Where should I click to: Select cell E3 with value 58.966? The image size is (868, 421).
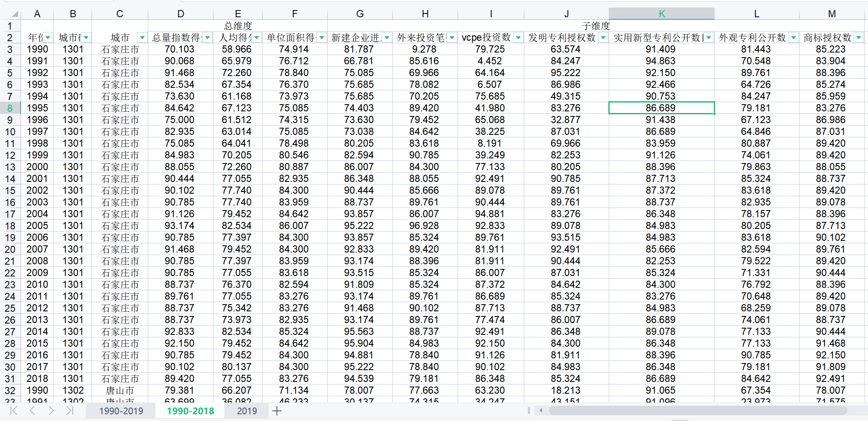click(238, 49)
